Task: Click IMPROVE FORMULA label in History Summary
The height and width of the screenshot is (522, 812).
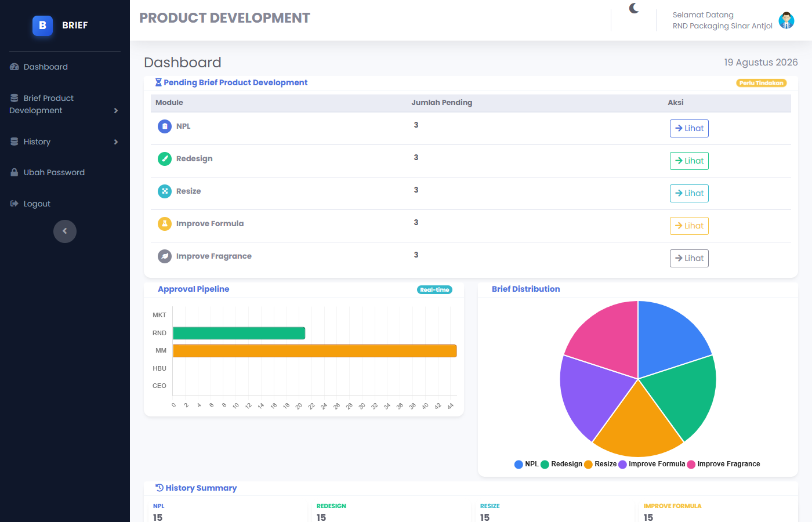Action: coord(672,506)
